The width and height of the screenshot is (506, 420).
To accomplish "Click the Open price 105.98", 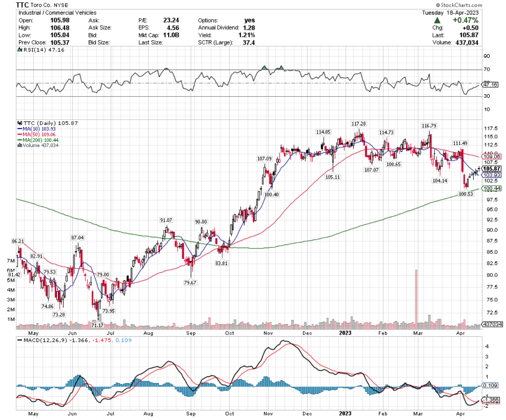I will pyautogui.click(x=60, y=20).
